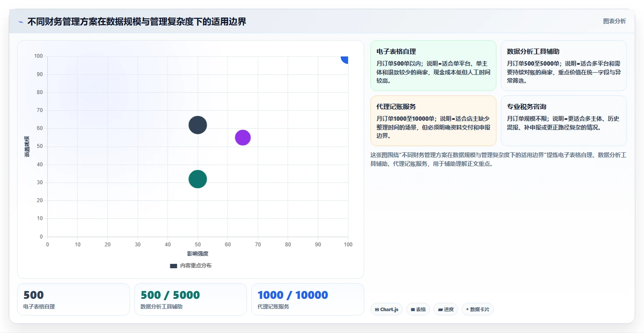
Task: Click the y-axis tick label 40
Action: pyautogui.click(x=40, y=165)
